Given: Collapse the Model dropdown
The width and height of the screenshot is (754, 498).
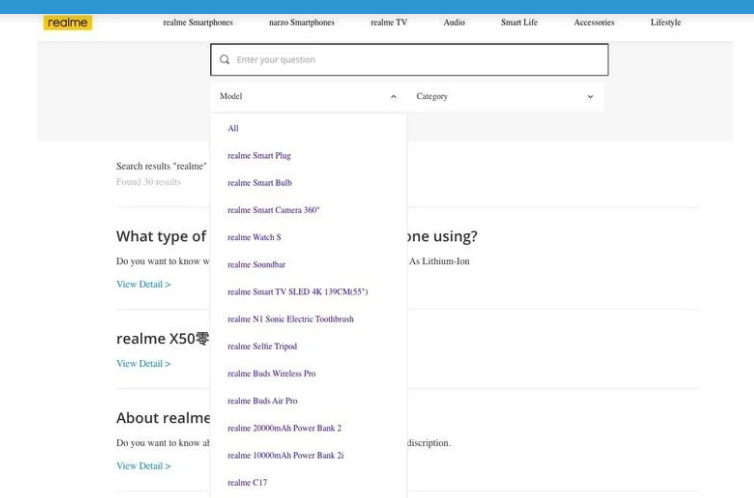Looking at the screenshot, I should [x=309, y=97].
